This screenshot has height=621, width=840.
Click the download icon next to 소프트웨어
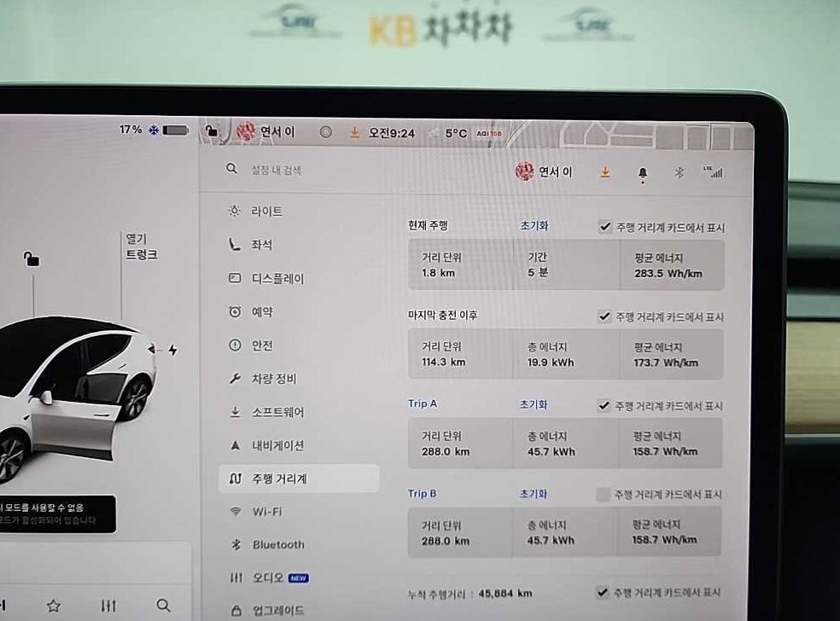point(235,412)
